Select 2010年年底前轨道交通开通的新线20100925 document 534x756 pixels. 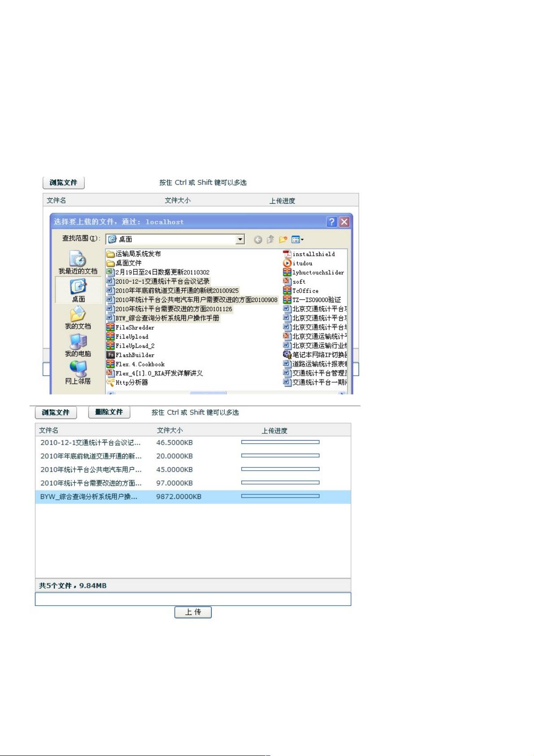[x=173, y=291]
